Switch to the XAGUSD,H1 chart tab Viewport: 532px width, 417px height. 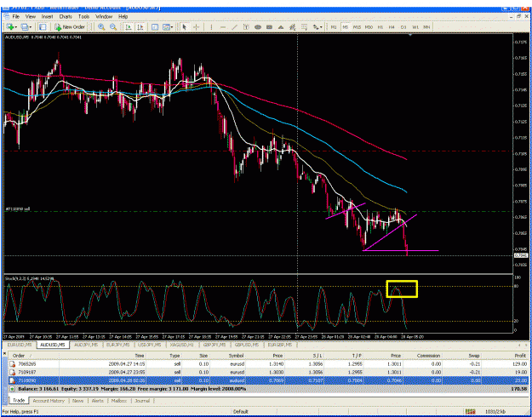pos(182,345)
